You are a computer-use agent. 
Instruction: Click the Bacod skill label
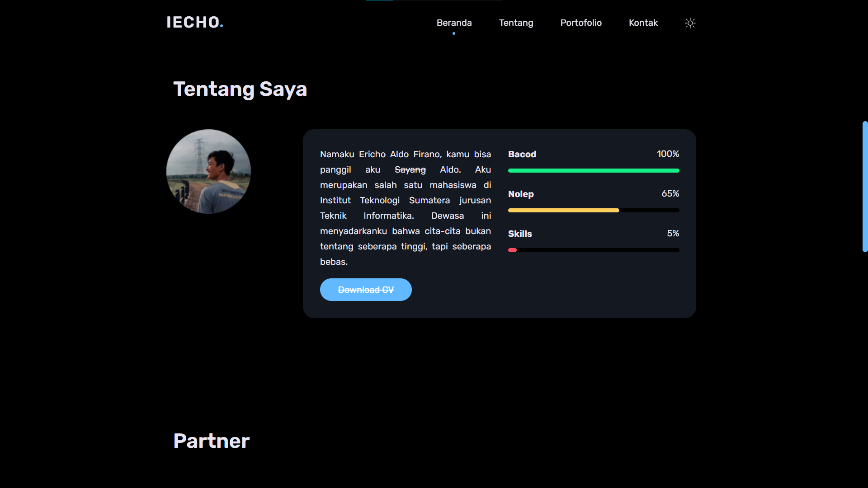coord(522,154)
